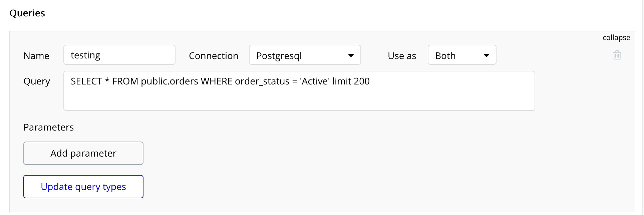Image resolution: width=644 pixels, height=215 pixels.
Task: Open the Use as dropdown
Action: 461,55
